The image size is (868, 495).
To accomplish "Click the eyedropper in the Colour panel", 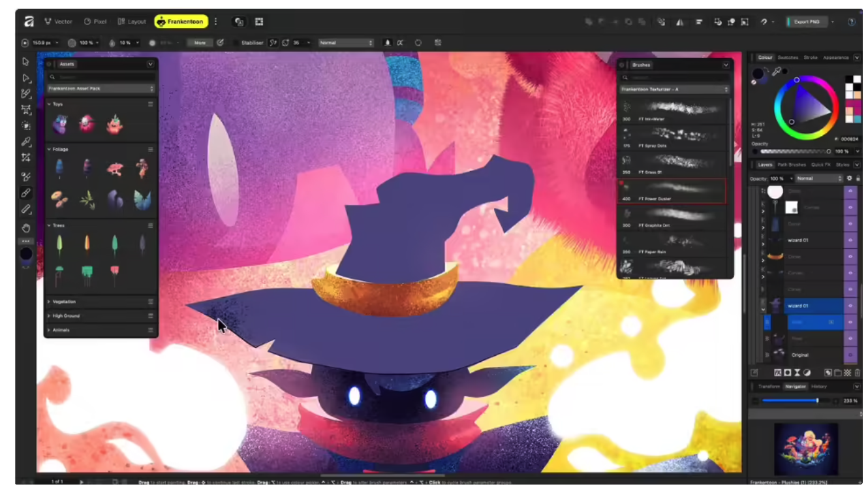I will (777, 72).
